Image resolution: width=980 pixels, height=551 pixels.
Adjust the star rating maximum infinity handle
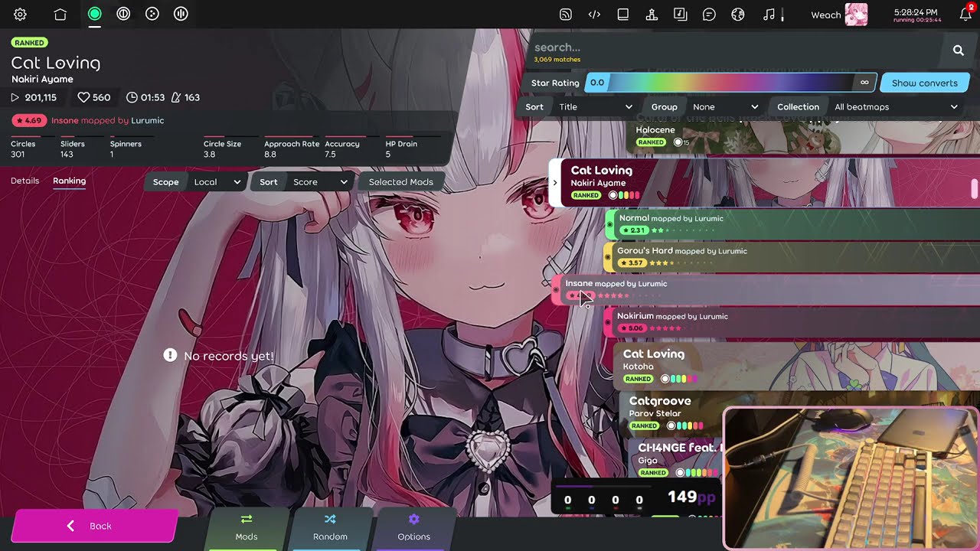point(864,83)
